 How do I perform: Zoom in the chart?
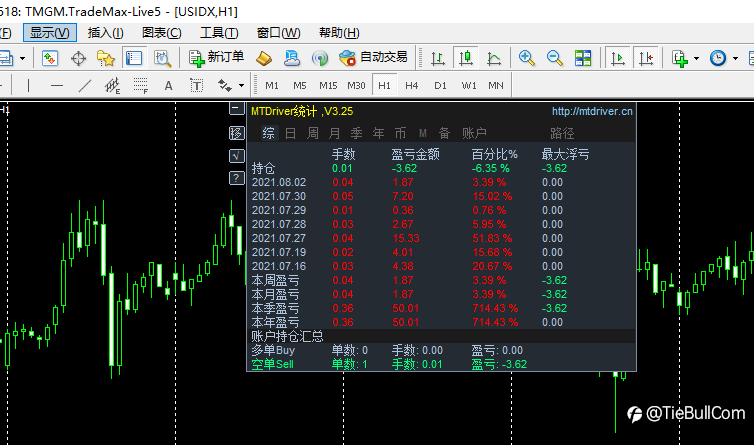[527, 58]
